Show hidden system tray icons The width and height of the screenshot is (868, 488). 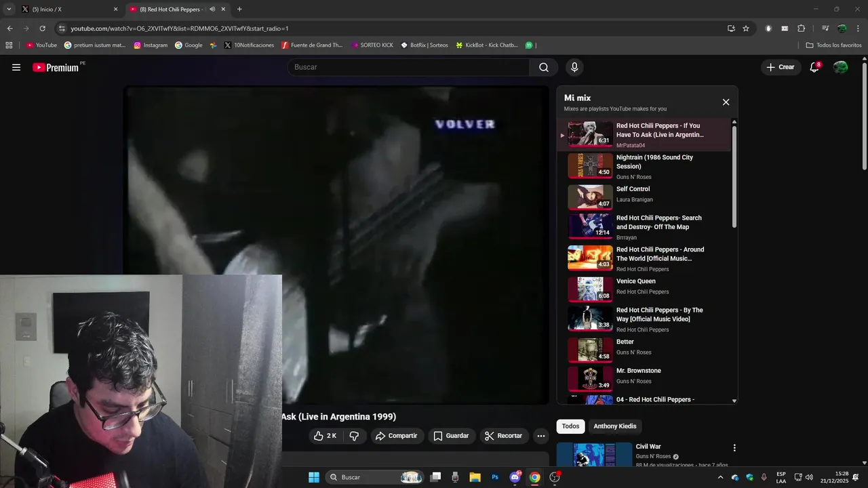pos(720,477)
